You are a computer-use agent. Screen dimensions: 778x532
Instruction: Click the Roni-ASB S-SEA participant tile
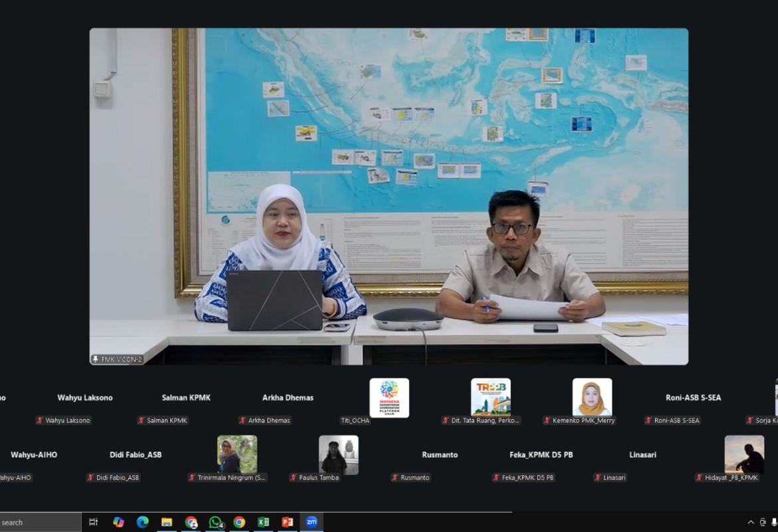pos(693,398)
